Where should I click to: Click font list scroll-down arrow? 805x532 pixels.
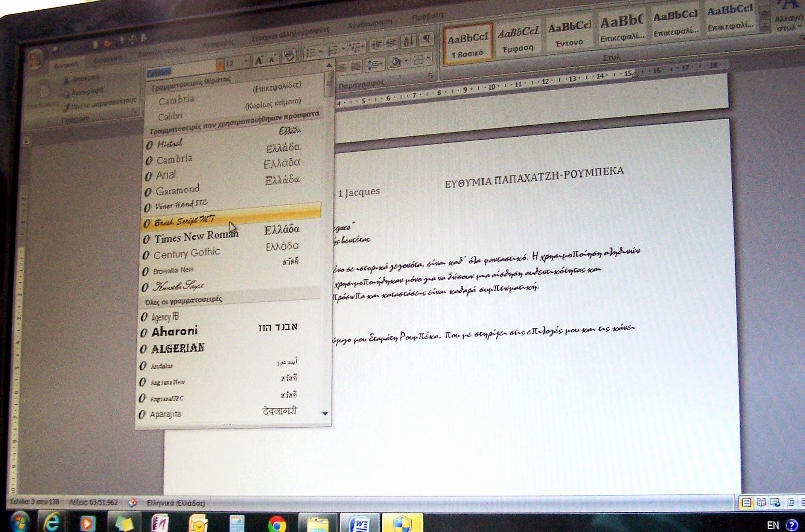[325, 413]
